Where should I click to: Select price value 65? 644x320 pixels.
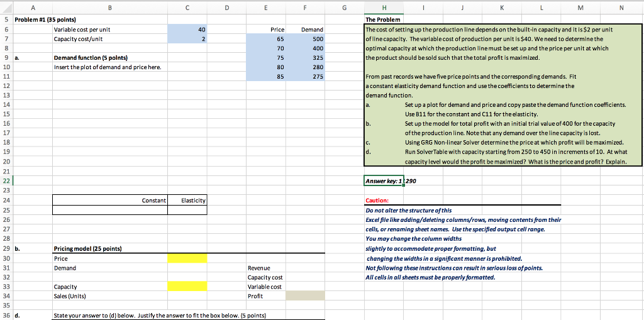click(266, 38)
